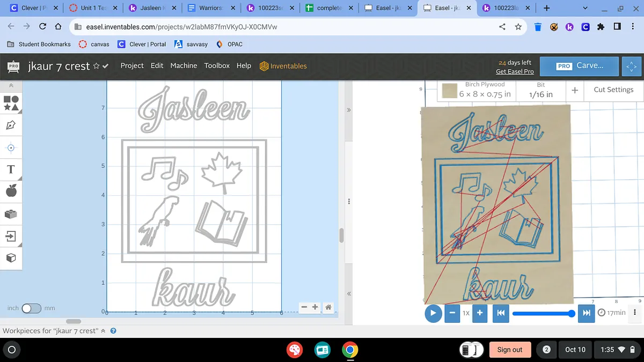
Task: Skip simulation back to start
Action: 500,313
